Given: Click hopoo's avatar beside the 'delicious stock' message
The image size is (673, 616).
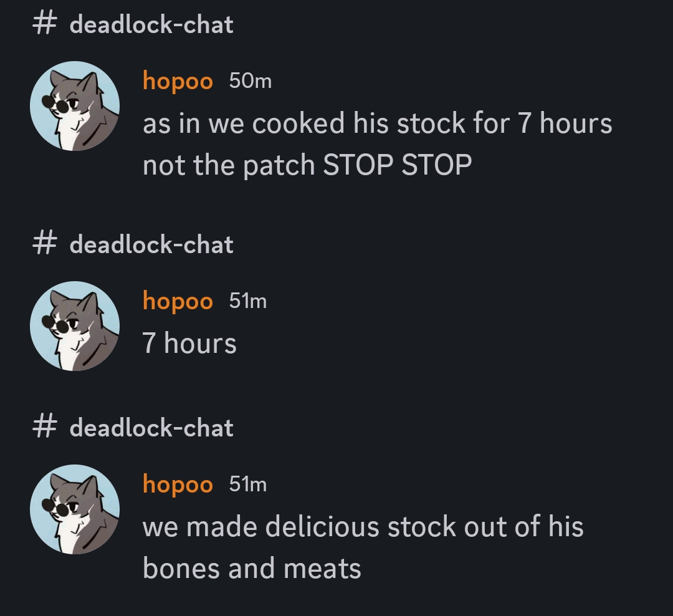Looking at the screenshot, I should [75, 509].
